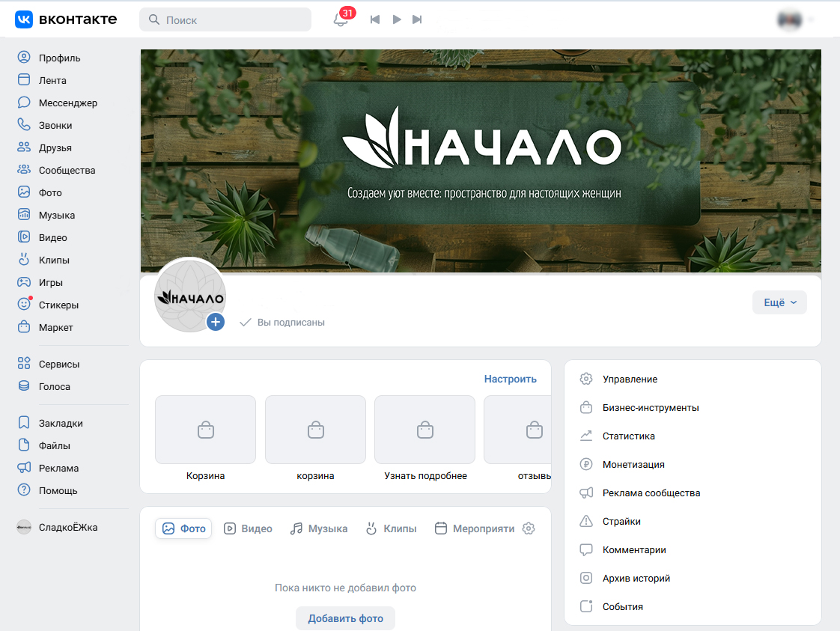Select the Фото tab
Image resolution: width=840 pixels, height=631 pixels.
click(x=183, y=528)
